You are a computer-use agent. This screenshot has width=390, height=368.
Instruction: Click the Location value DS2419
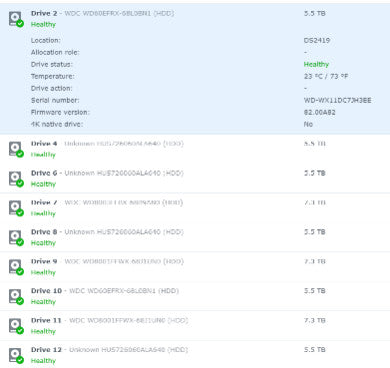[317, 40]
